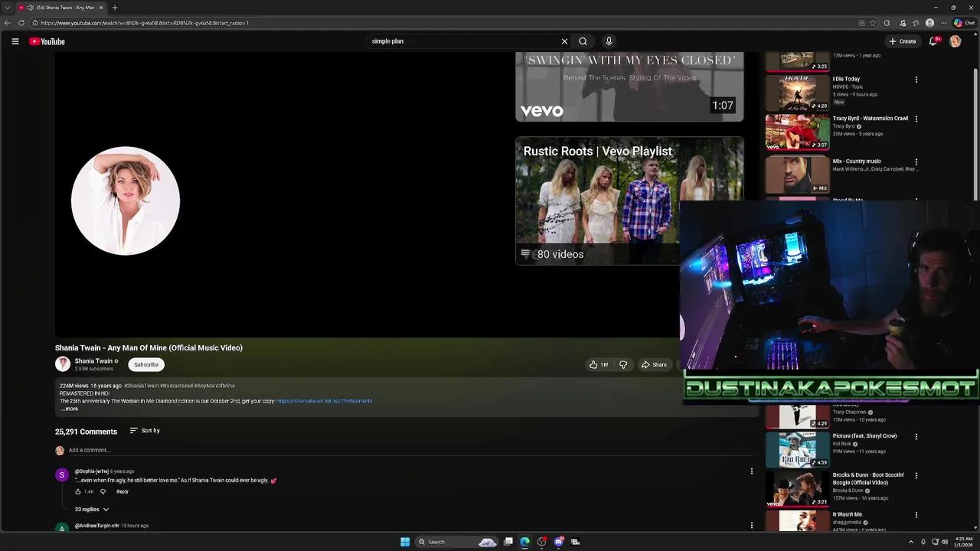This screenshot has height=551, width=980.
Task: Play Tracy Byrd - Watermelon Crawl thumbnail
Action: coord(797,132)
